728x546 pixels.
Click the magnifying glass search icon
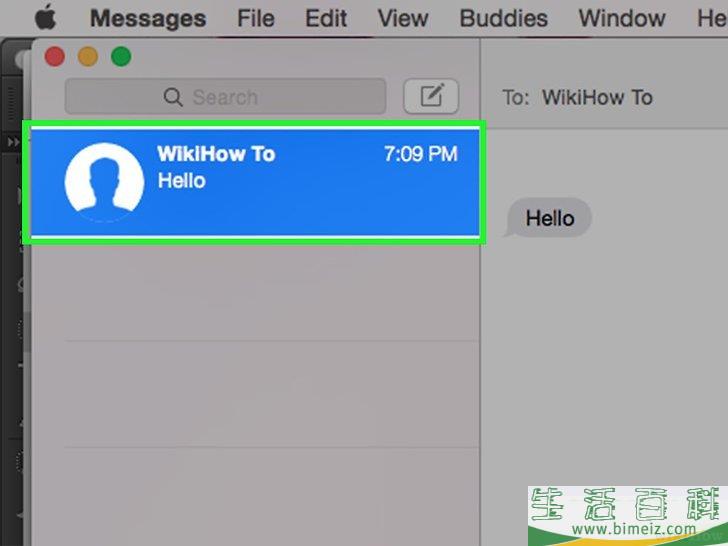pos(173,97)
